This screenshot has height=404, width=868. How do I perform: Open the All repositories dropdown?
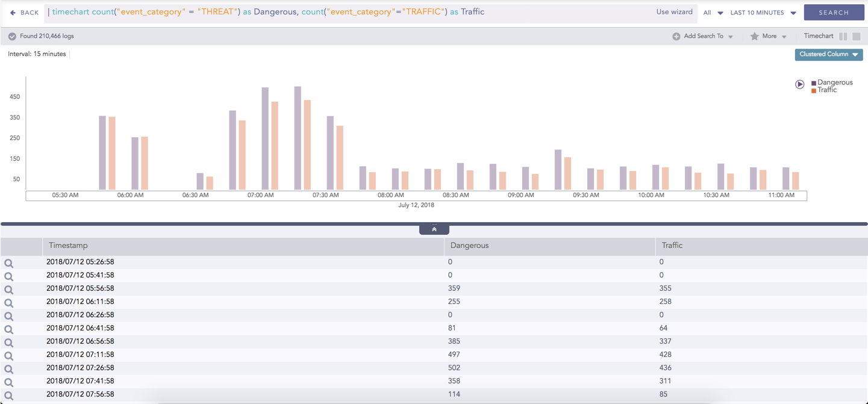pyautogui.click(x=713, y=13)
